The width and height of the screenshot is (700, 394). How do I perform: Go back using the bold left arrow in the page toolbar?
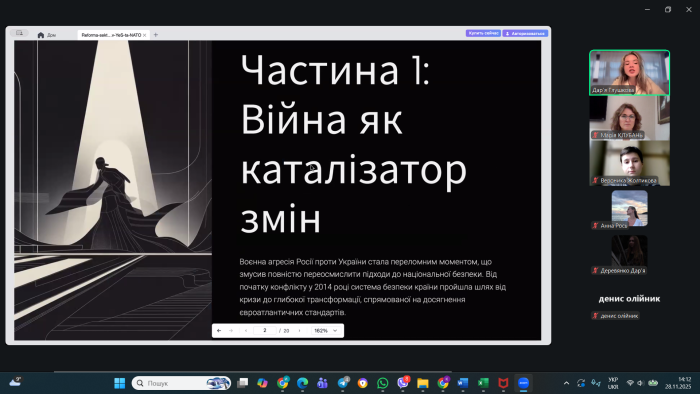click(x=219, y=331)
